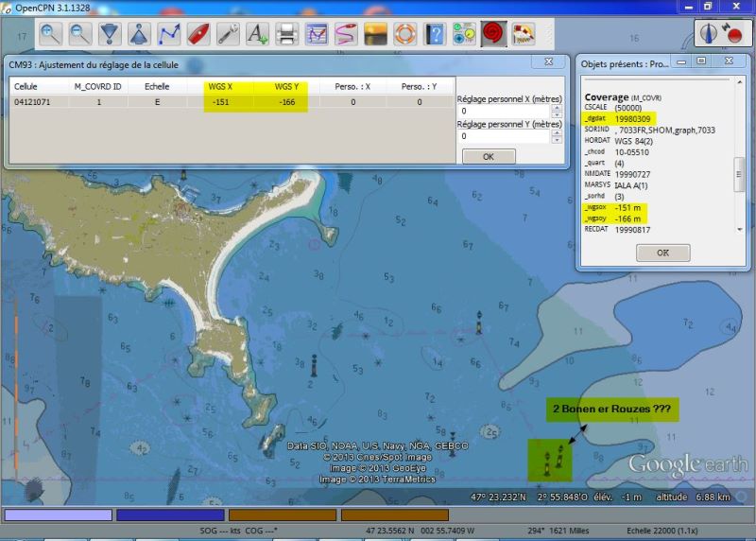Click the _dgdat 19980309 entry
Viewport: 756px width, 541px height.
click(x=618, y=119)
